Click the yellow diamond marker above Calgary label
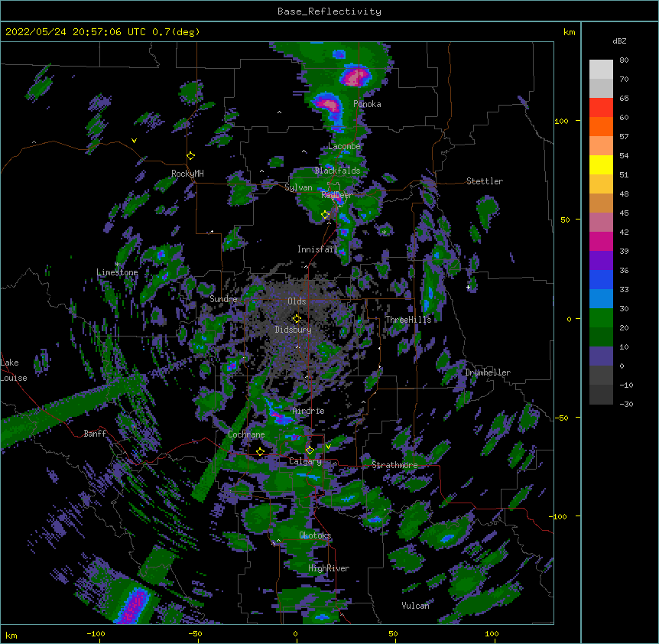The image size is (659, 644). click(x=310, y=450)
